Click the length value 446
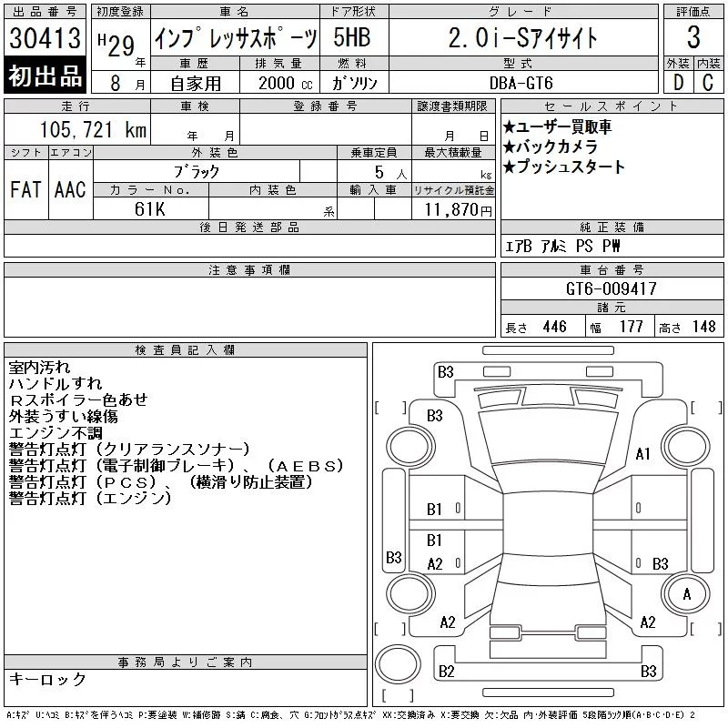Viewport: 728px width, 728px height. 554,327
